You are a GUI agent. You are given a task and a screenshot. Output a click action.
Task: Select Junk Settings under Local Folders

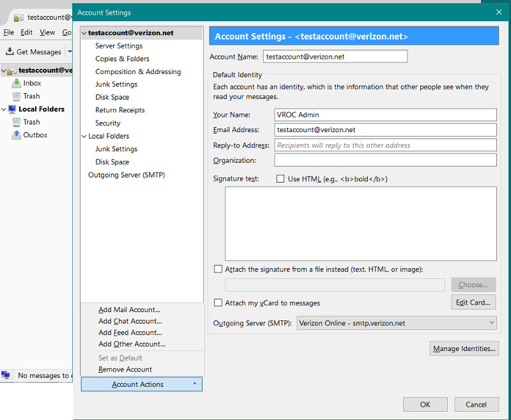click(116, 149)
